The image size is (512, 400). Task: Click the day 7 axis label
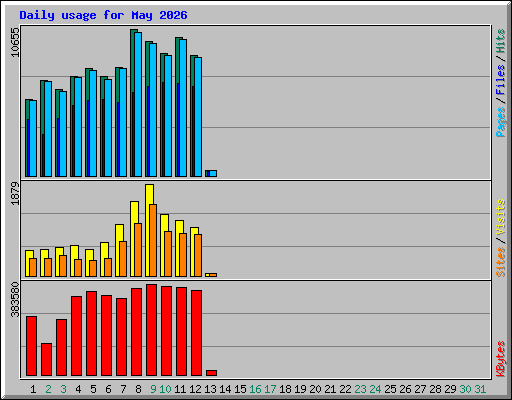click(x=123, y=389)
